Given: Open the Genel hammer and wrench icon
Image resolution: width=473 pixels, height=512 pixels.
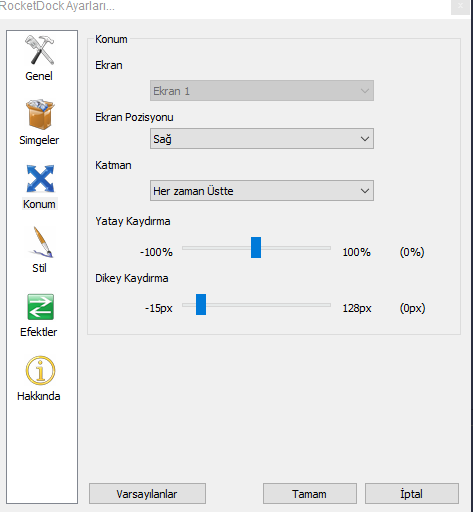Looking at the screenshot, I should tap(39, 50).
